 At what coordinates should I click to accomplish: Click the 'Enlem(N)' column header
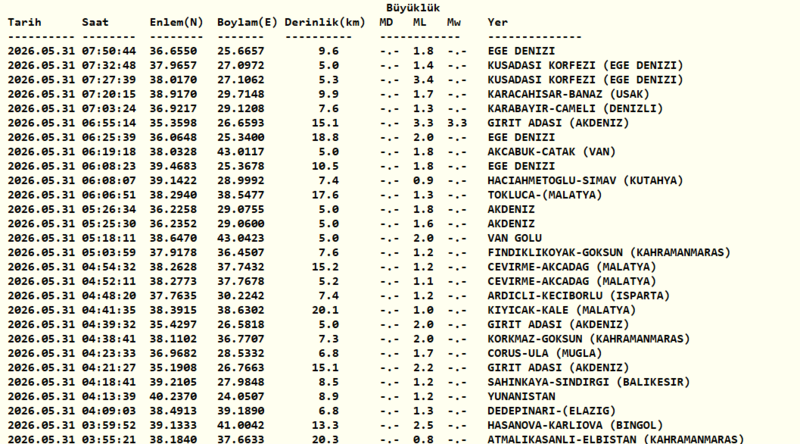pos(177,22)
